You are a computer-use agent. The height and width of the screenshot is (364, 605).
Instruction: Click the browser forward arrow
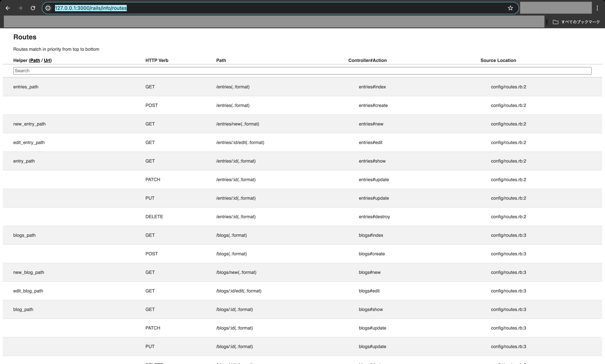click(20, 8)
